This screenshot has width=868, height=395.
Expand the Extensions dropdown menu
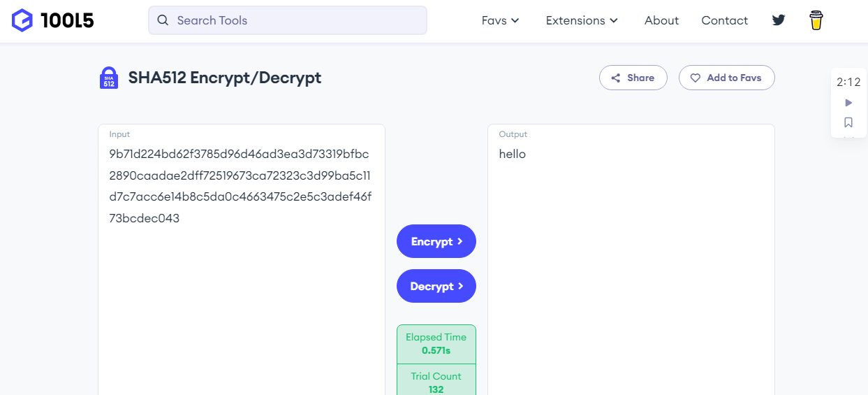coord(582,20)
